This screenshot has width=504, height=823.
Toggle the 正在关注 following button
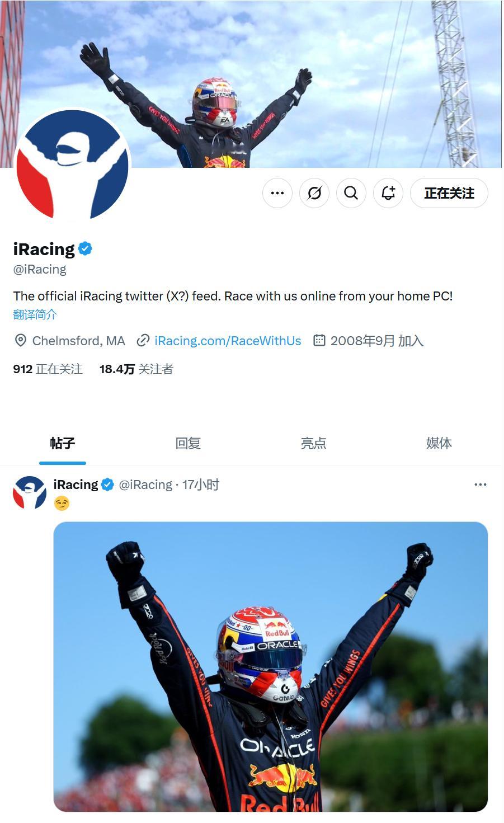449,193
